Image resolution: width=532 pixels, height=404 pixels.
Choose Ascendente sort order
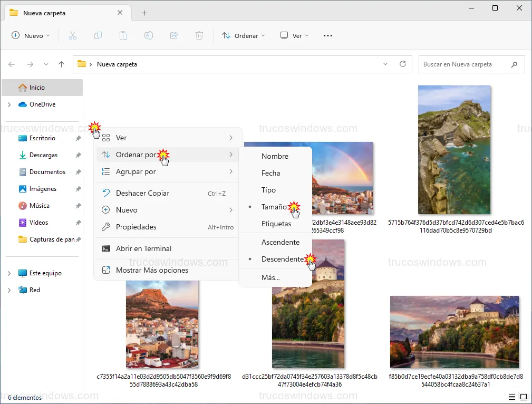tap(280, 242)
